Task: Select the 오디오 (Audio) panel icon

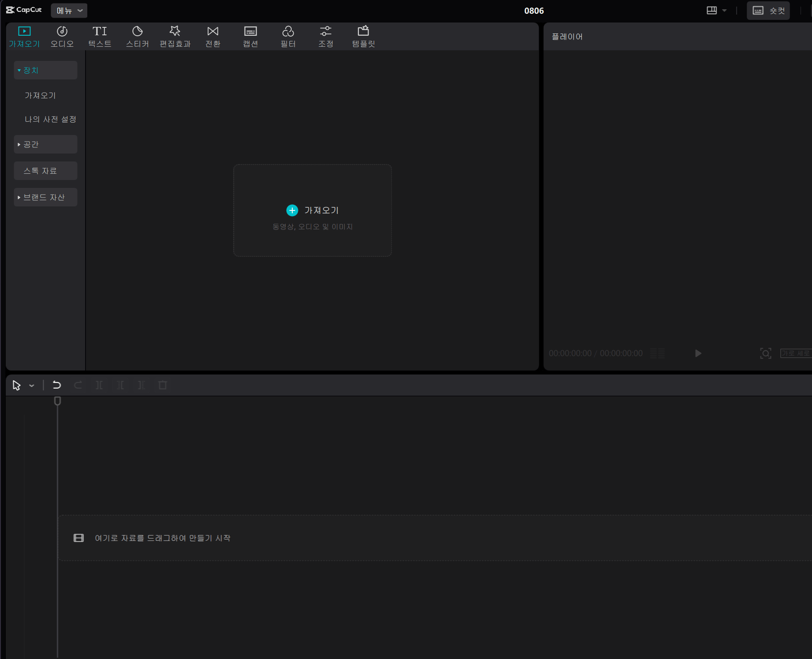Action: pyautogui.click(x=62, y=36)
